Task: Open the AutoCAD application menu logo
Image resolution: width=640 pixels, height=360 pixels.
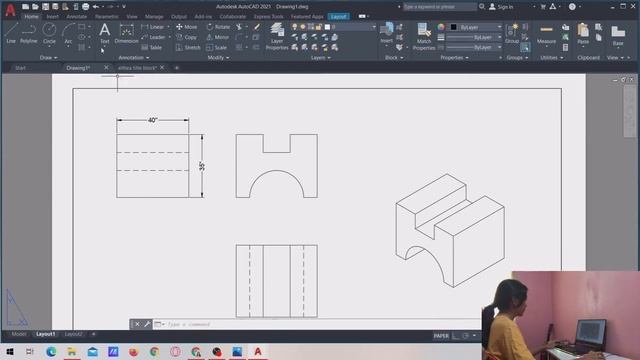Action: point(10,10)
